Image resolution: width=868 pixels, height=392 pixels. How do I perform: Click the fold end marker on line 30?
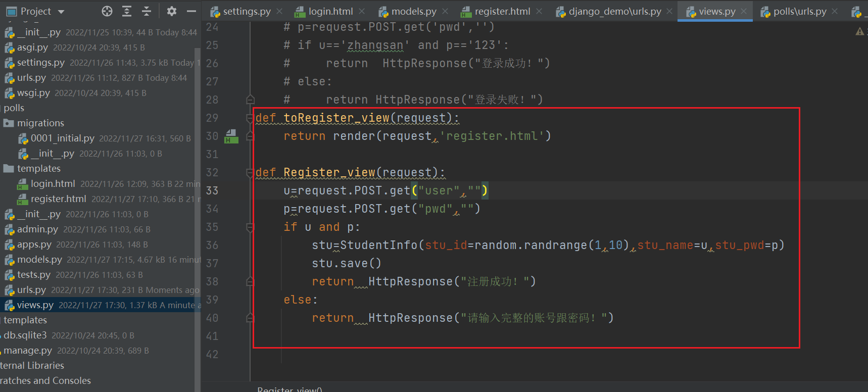click(250, 136)
